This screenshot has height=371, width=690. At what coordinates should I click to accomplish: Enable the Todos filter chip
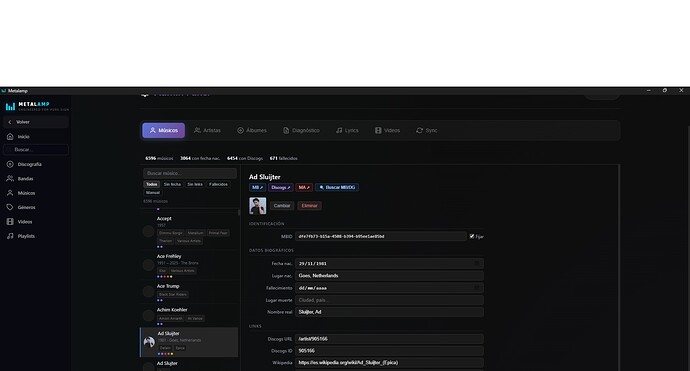[x=151, y=184]
